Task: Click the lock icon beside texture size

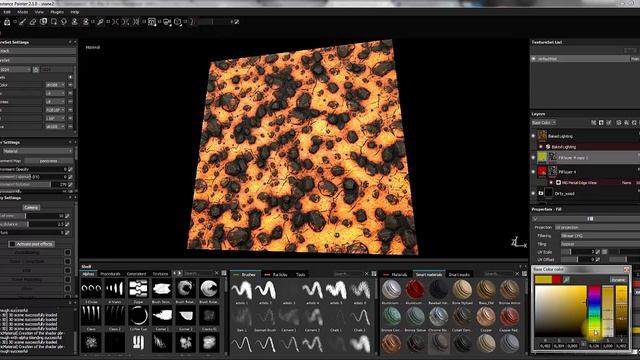Action: pyautogui.click(x=36, y=70)
